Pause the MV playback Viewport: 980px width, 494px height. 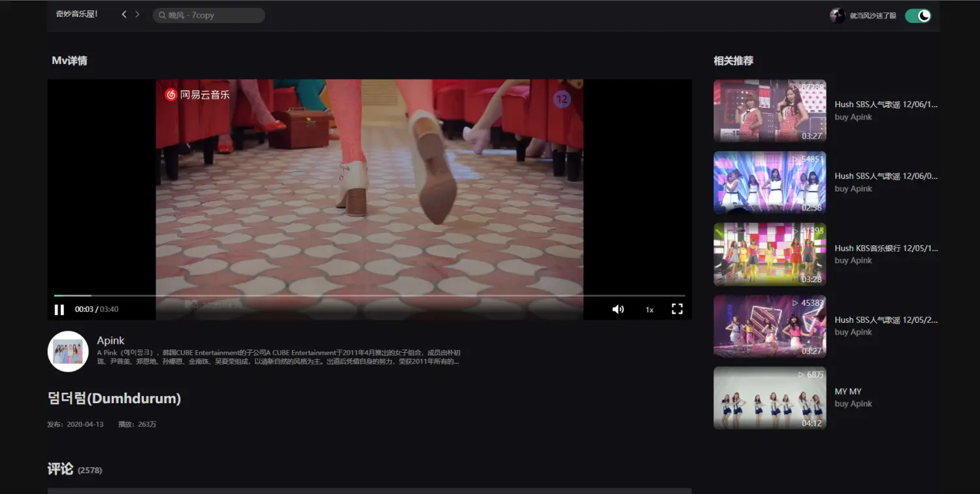pos(59,310)
